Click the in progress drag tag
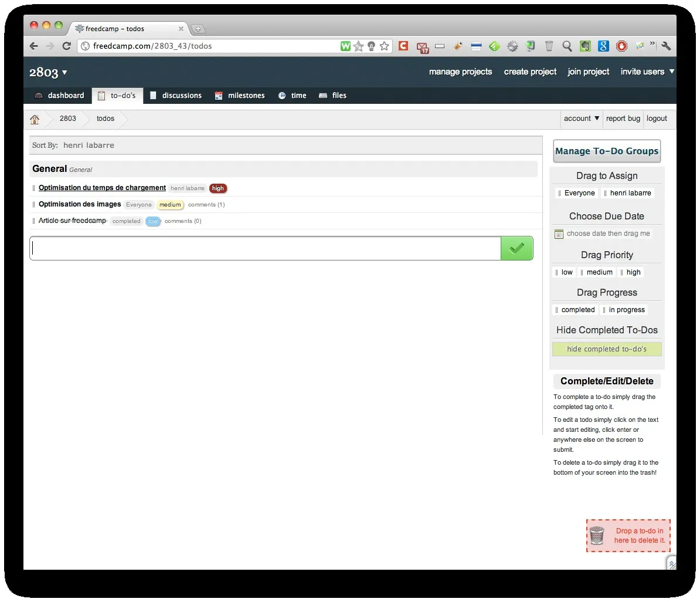 pos(624,310)
